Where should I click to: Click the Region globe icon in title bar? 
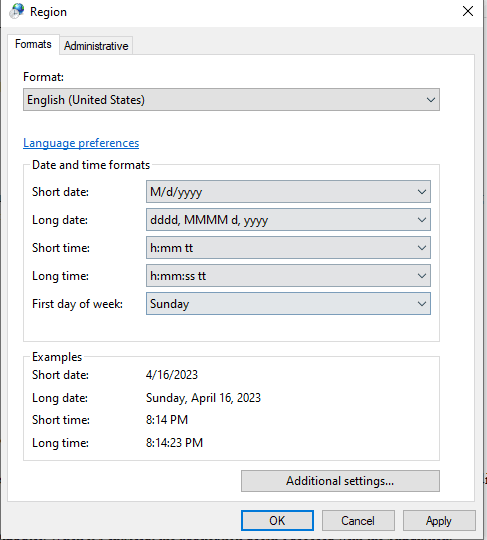point(17,11)
